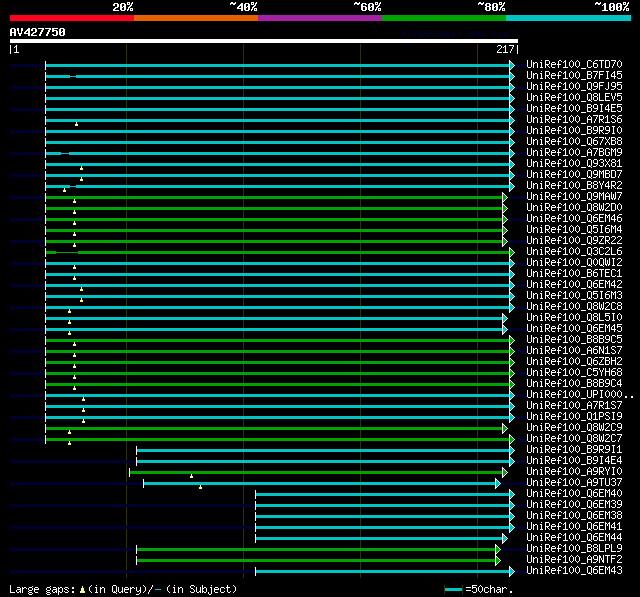
Task: Click the red 20% identity legend segment
Action: (72, 18)
